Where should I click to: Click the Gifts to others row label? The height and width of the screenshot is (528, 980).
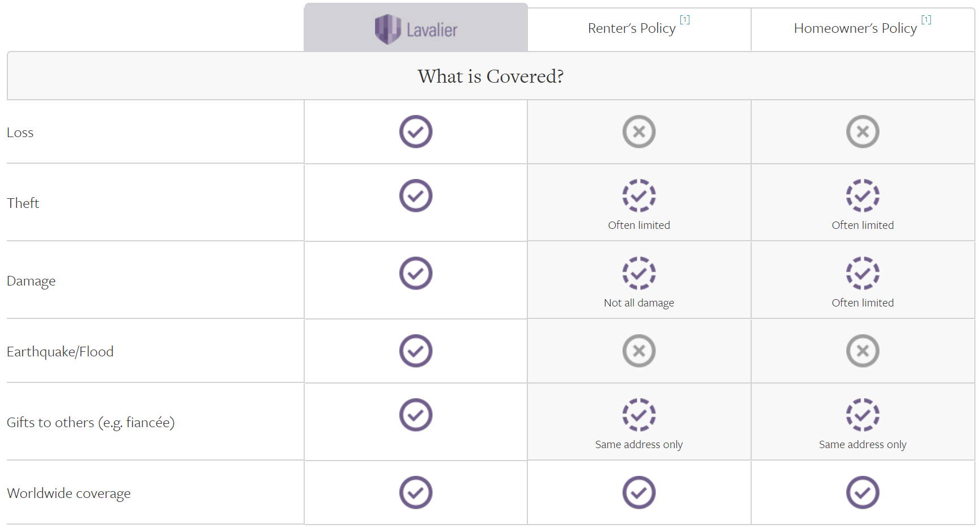click(91, 423)
